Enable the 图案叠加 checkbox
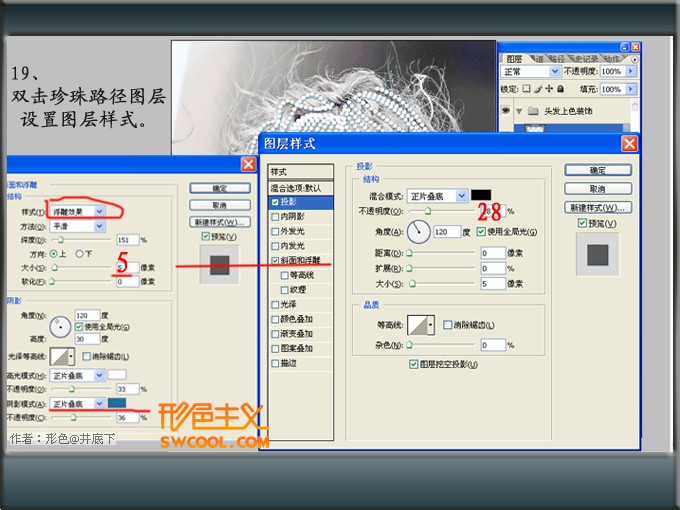 pyautogui.click(x=275, y=349)
